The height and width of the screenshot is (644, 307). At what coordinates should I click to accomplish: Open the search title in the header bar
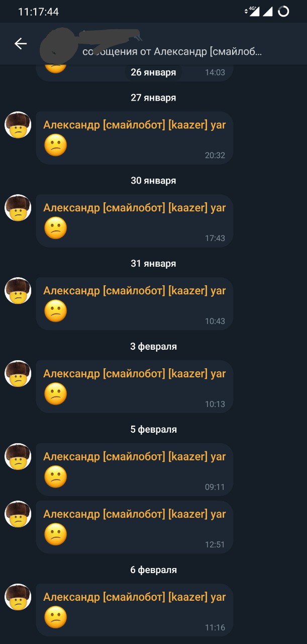click(x=172, y=51)
